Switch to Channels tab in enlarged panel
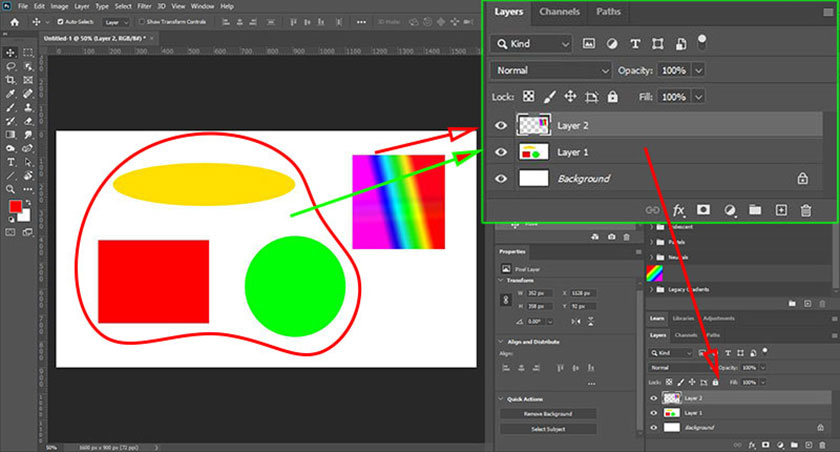The image size is (840, 452). 559,12
